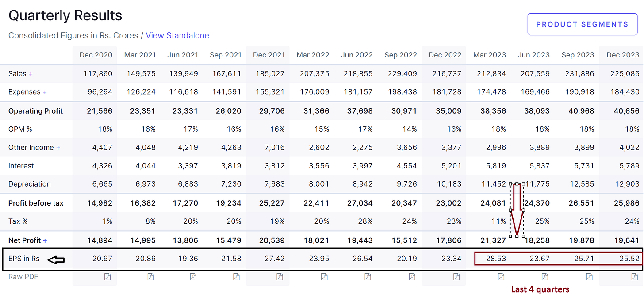The image size is (644, 297).
Task: Select the Dec 2022 column header
Action: 445,55
